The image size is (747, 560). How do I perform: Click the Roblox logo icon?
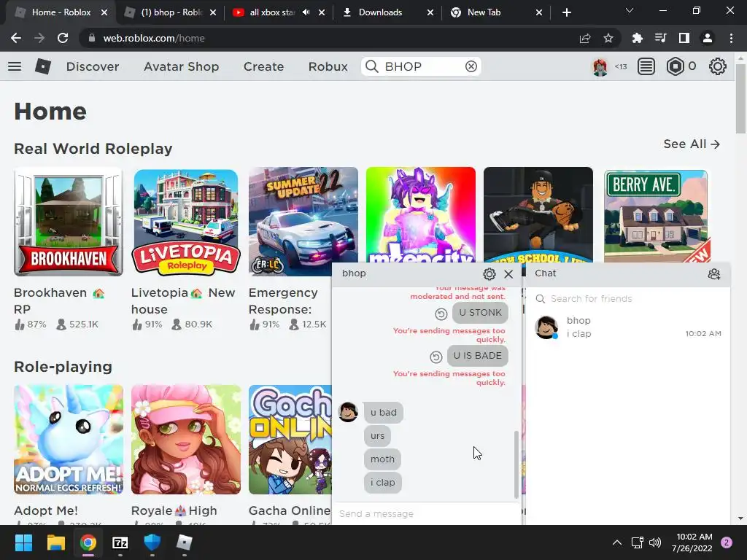click(43, 66)
